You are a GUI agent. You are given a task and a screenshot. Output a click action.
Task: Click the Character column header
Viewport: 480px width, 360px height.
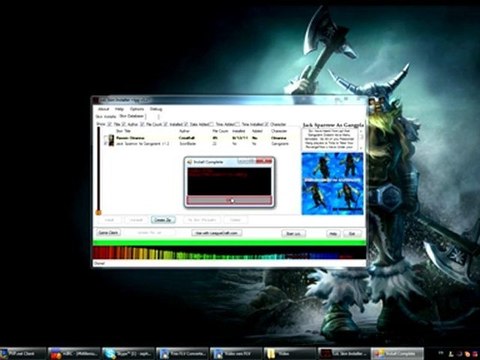[x=279, y=131]
